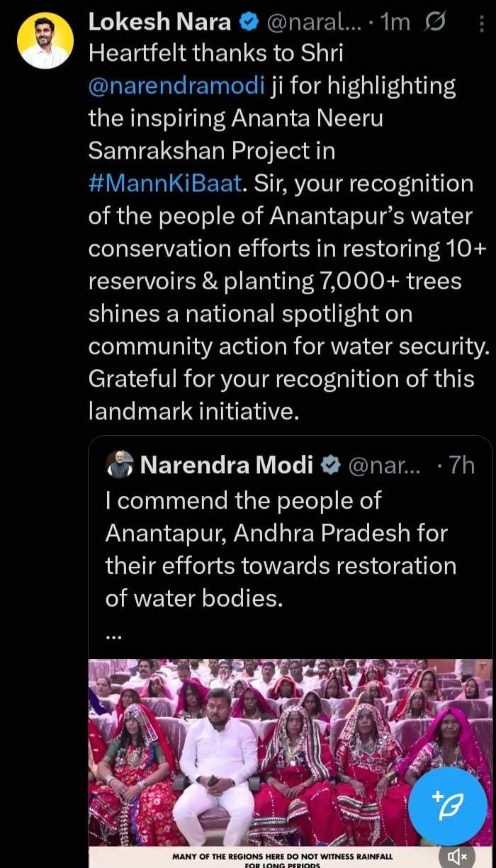496x868 pixels.
Task: Tap Narendra Modi's small profile avatar
Action: pos(120,465)
